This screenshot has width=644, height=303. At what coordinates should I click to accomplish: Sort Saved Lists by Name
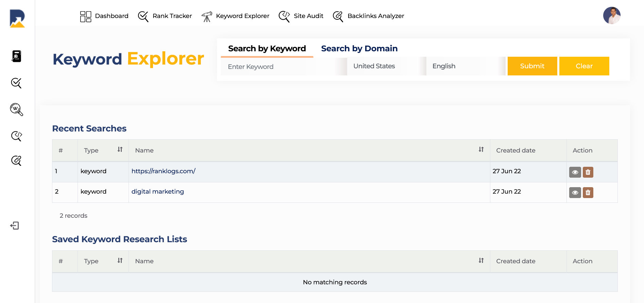point(481,261)
